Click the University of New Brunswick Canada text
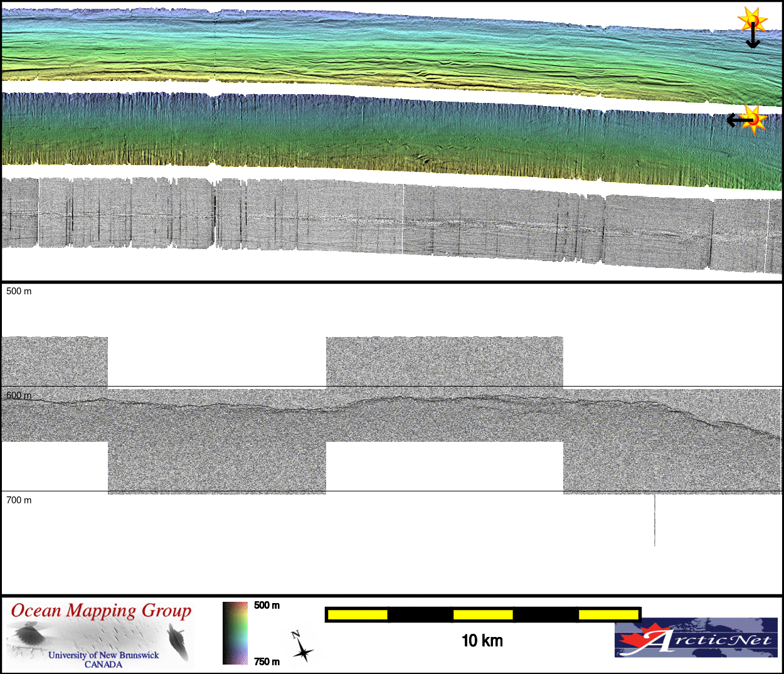This screenshot has height=674, width=784. [103, 659]
